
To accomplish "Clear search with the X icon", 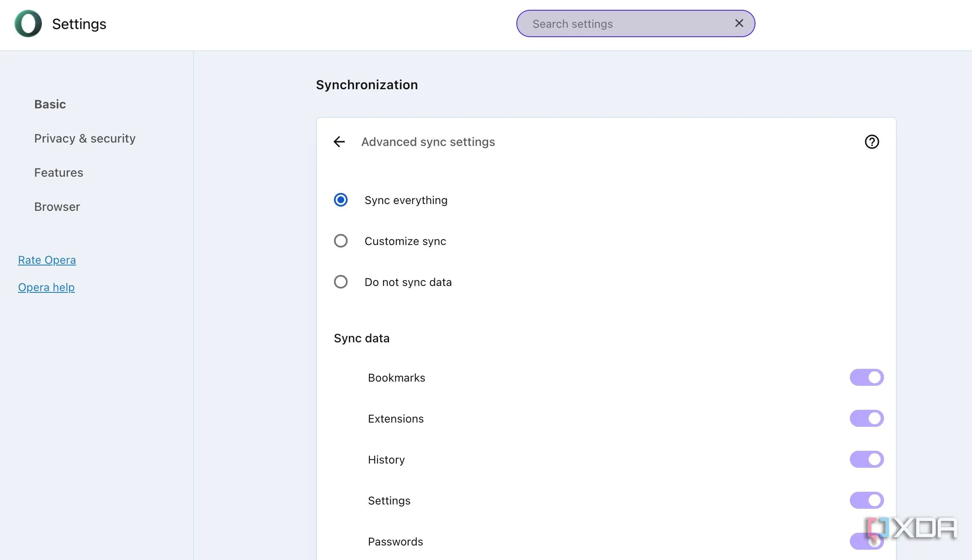I will click(739, 23).
